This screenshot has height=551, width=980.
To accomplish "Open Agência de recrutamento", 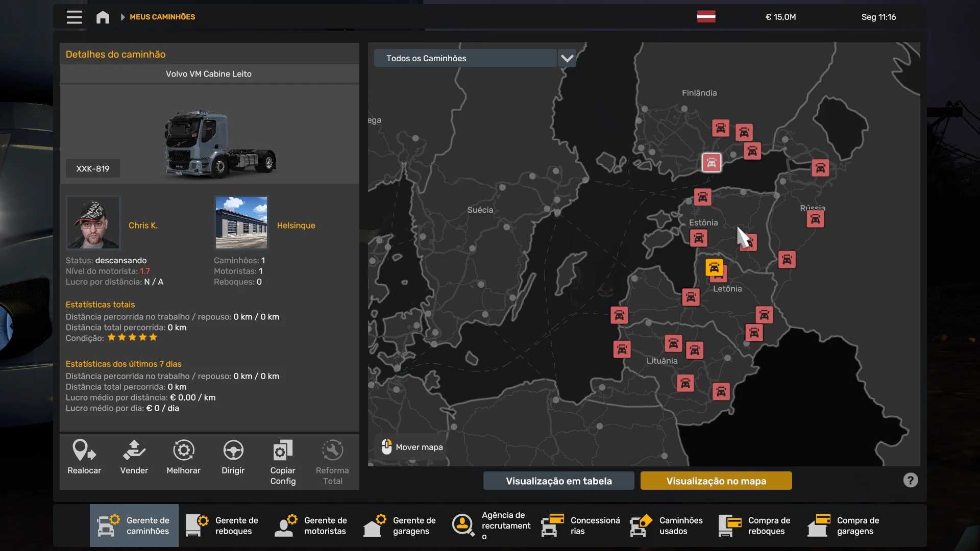I will (x=492, y=525).
